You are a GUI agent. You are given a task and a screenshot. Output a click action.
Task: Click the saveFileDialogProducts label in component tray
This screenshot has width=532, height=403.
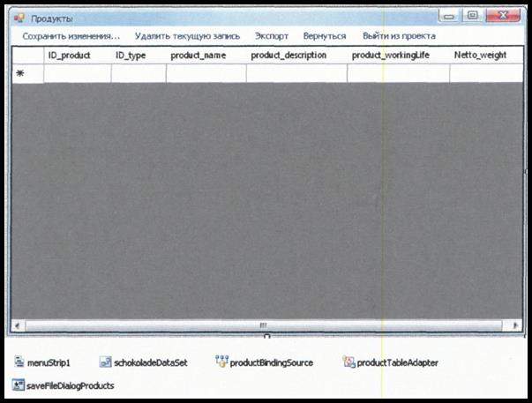71,385
